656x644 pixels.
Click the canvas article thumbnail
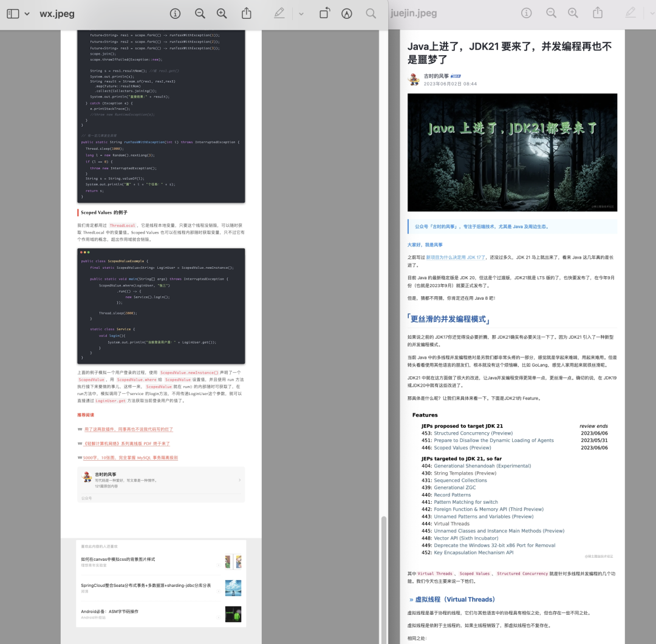click(233, 561)
